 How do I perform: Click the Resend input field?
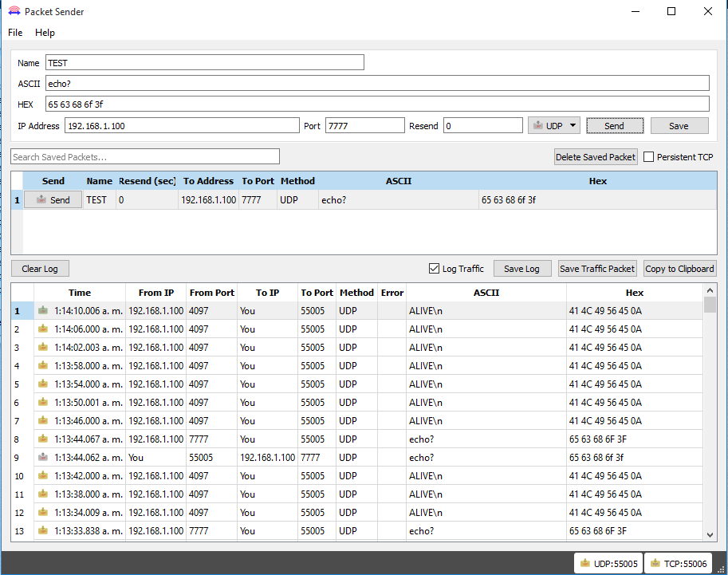click(x=483, y=125)
